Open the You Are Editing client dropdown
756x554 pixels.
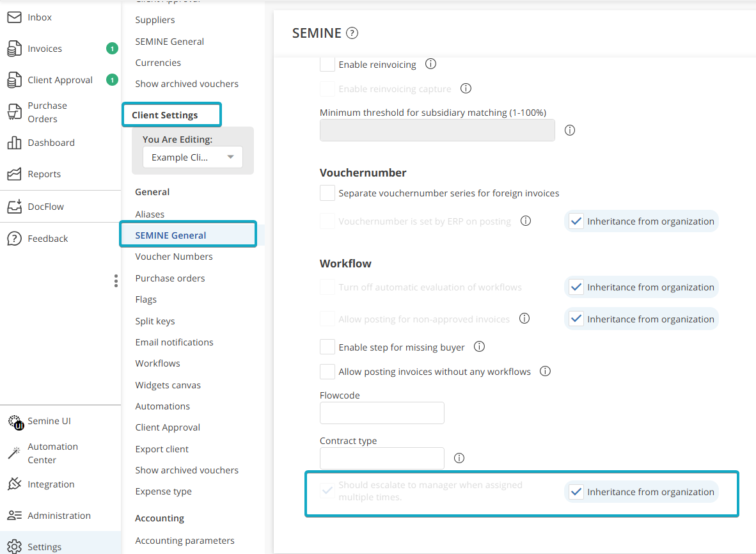[x=193, y=157]
